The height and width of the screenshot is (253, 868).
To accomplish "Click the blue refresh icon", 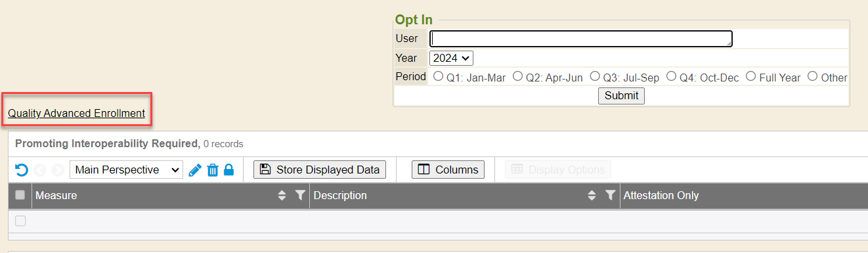I will click(x=21, y=170).
